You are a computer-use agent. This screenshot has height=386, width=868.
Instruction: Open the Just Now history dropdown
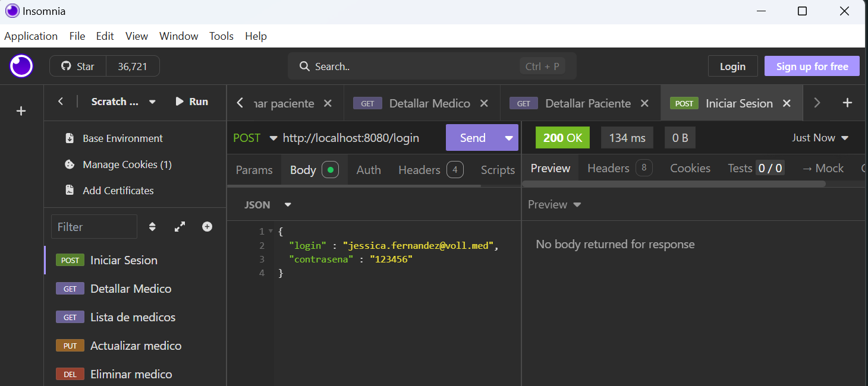tap(822, 138)
